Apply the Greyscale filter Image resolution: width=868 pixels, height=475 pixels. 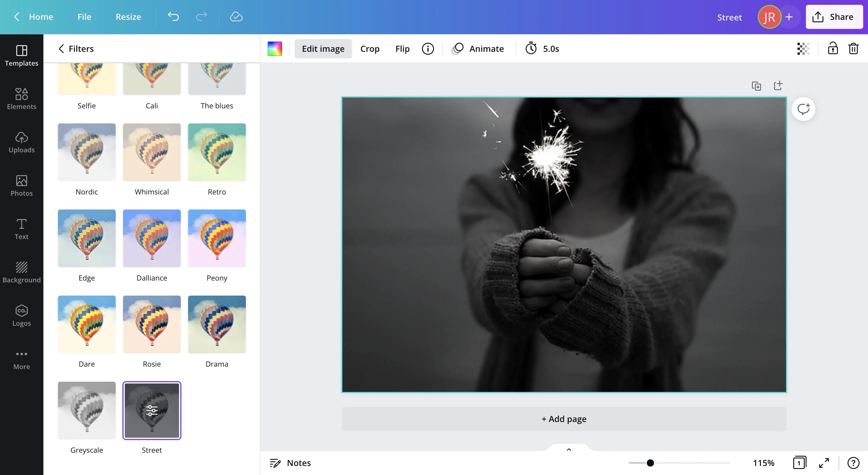[86, 410]
